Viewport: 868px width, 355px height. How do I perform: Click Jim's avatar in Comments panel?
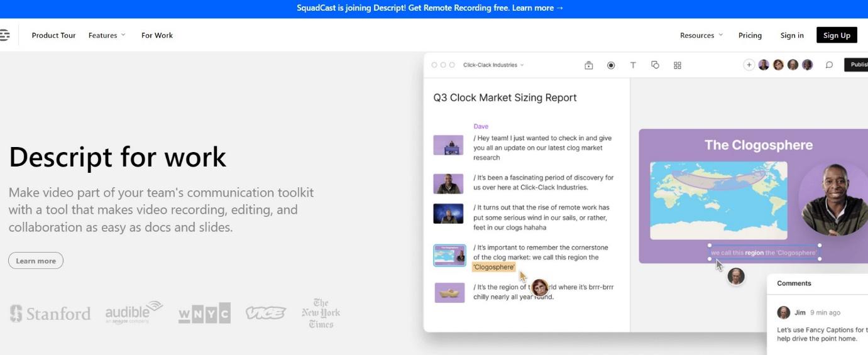tap(784, 312)
